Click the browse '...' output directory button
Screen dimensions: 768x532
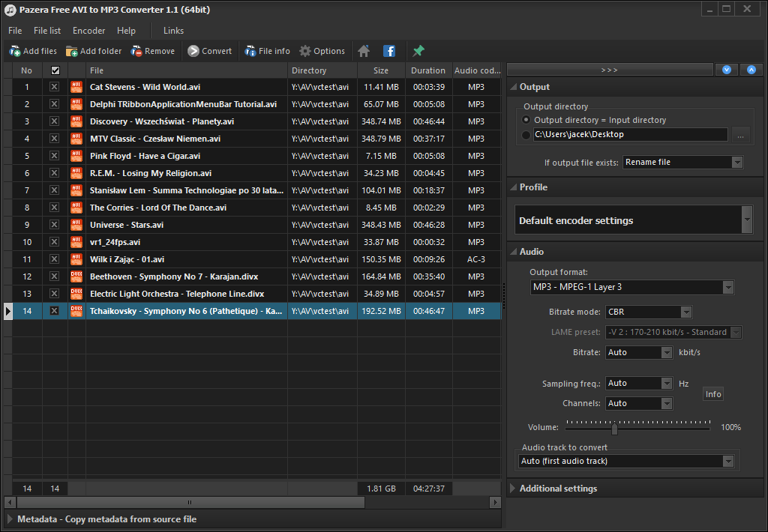point(740,135)
